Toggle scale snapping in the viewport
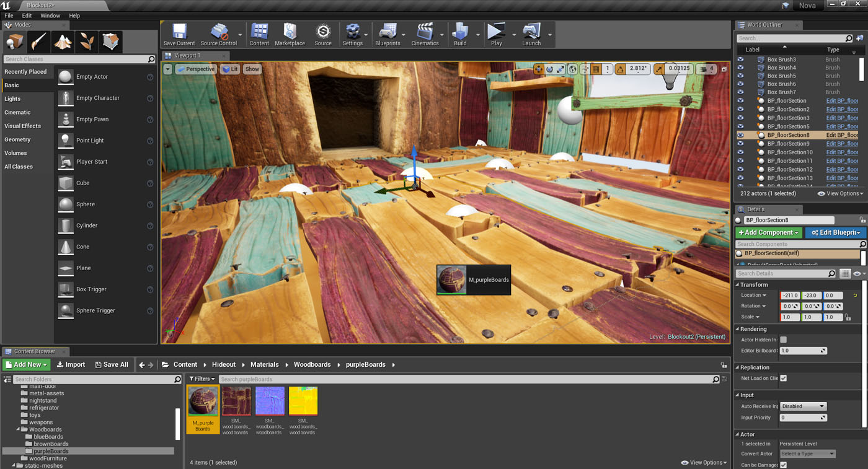The height and width of the screenshot is (469, 868). (660, 69)
